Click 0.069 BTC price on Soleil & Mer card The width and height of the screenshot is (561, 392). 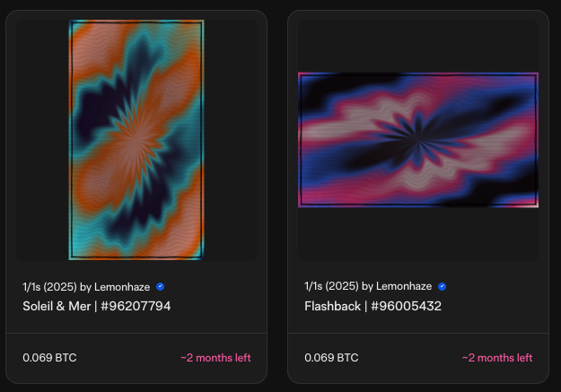coord(49,358)
